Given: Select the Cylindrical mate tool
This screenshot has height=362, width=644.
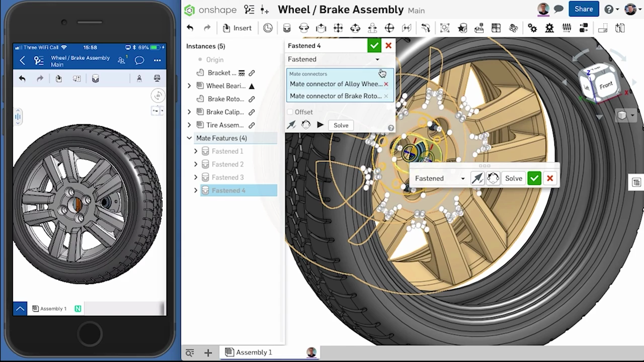Looking at the screenshot, I should point(355,28).
